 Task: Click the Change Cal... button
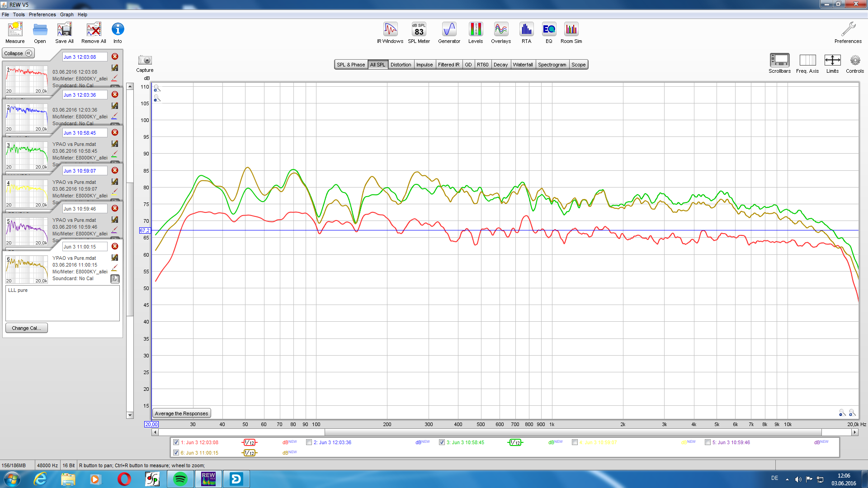[26, 328]
